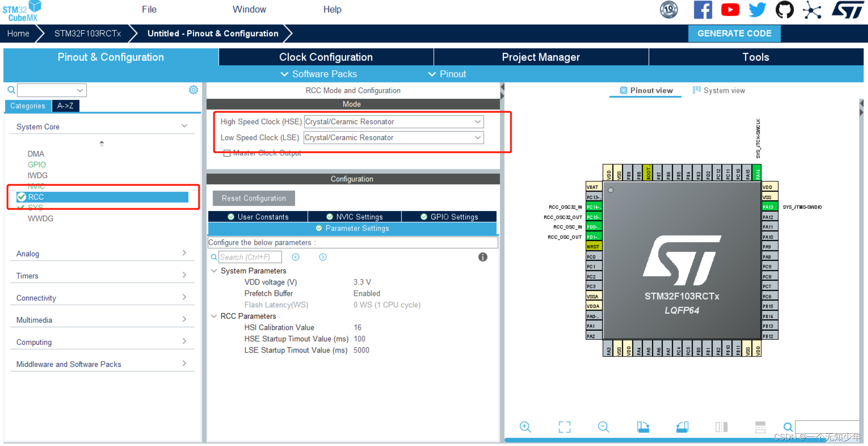Open the Low Speed Clock (LSE) dropdown
Image resolution: width=868 pixels, height=446 pixels.
[x=394, y=137]
